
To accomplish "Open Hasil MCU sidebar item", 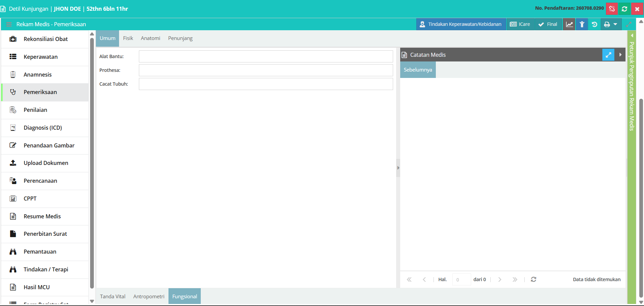I will 45,287.
